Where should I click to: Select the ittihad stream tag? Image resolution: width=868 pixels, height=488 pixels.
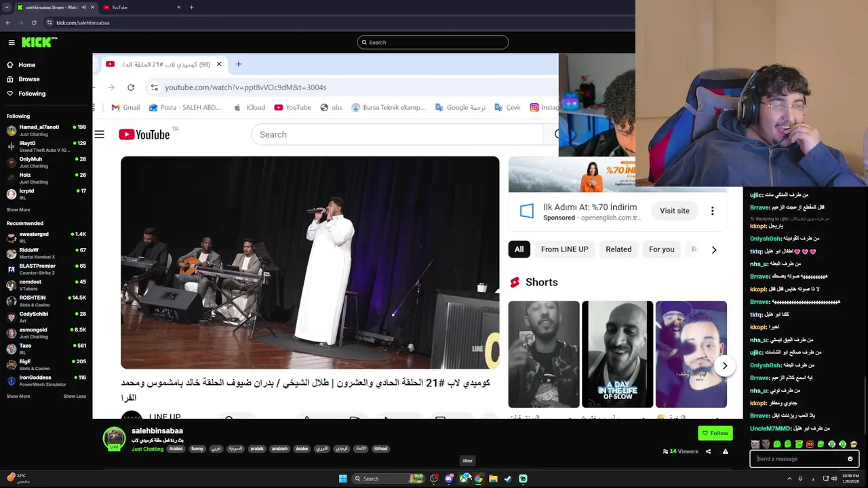point(380,449)
